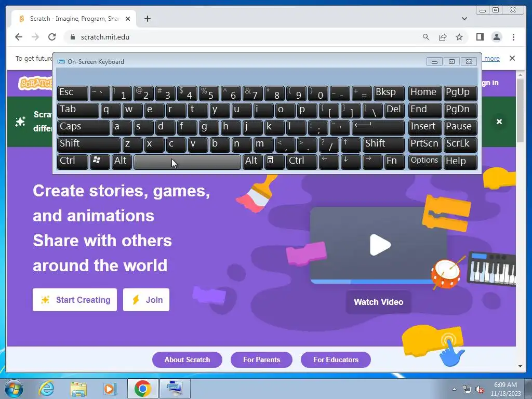Click the Esc key on keyboard
The height and width of the screenshot is (399, 532).
[x=73, y=94]
